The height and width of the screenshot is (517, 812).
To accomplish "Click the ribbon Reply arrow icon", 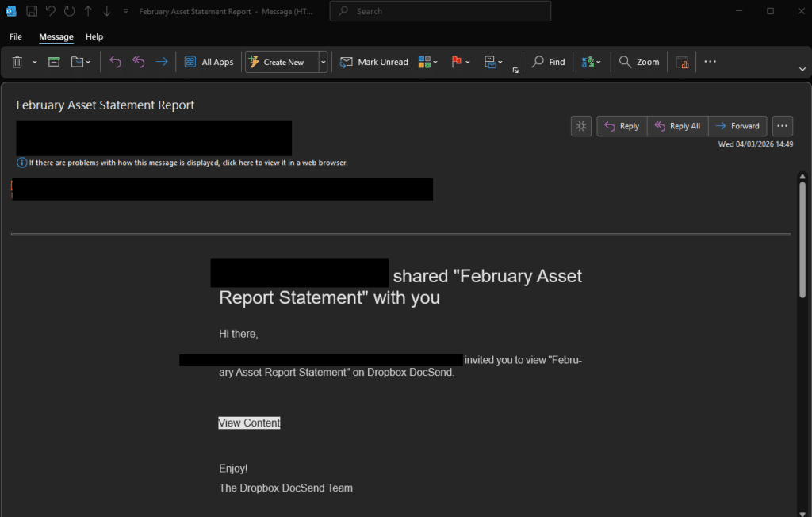I will pyautogui.click(x=115, y=62).
